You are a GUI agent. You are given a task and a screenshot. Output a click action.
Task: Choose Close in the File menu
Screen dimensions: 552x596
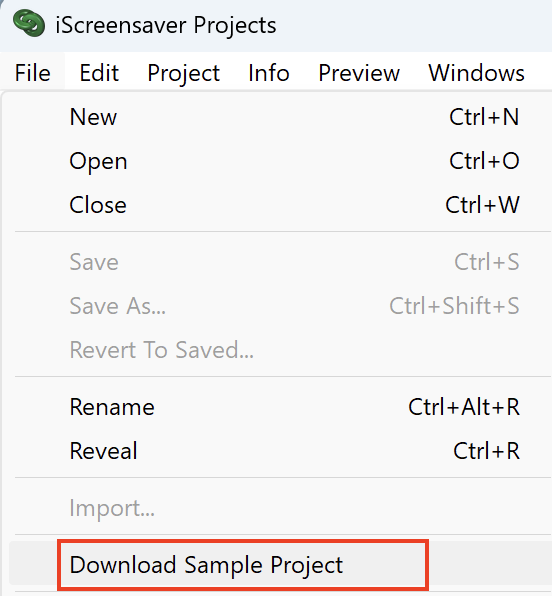[x=280, y=205]
